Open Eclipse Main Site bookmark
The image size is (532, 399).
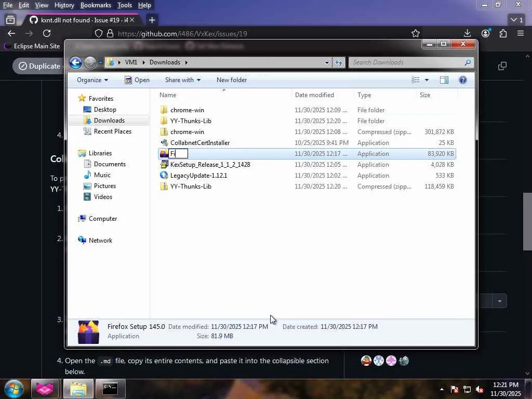click(32, 46)
